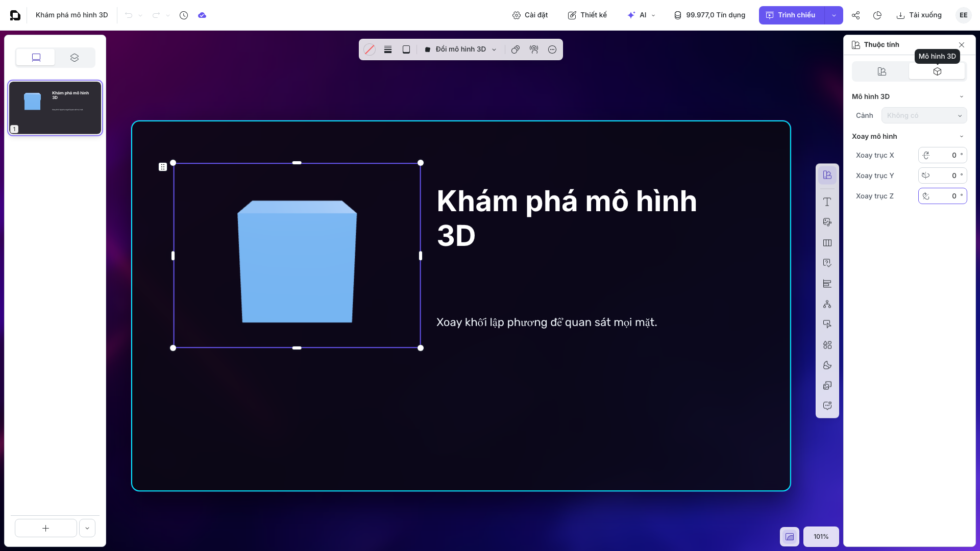Open the quiz question tool
This screenshot has width=980, height=551.
click(x=827, y=263)
